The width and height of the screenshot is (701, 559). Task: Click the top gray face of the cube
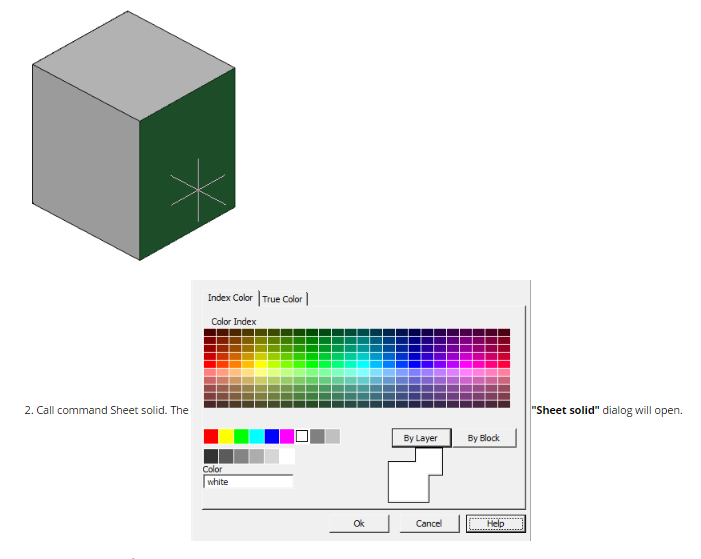click(x=133, y=65)
